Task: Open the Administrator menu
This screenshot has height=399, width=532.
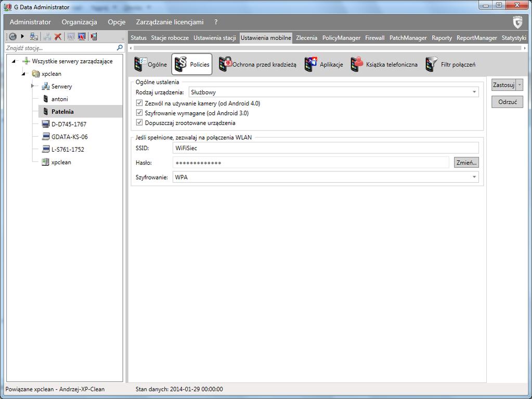Action: click(30, 22)
